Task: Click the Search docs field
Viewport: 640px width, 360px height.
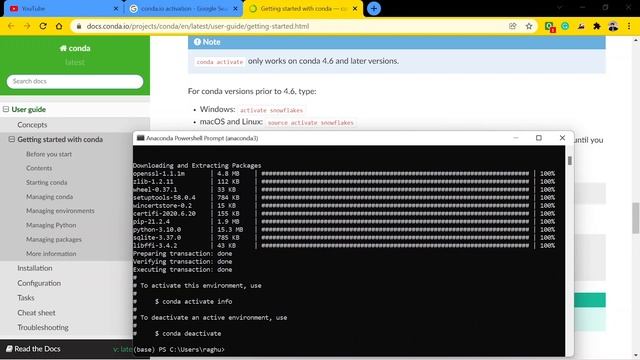Action: click(x=75, y=81)
